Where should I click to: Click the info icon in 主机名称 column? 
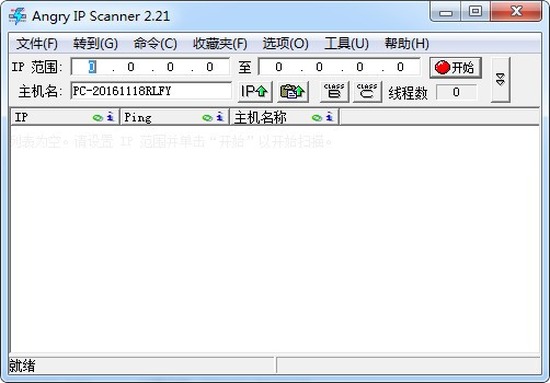329,117
